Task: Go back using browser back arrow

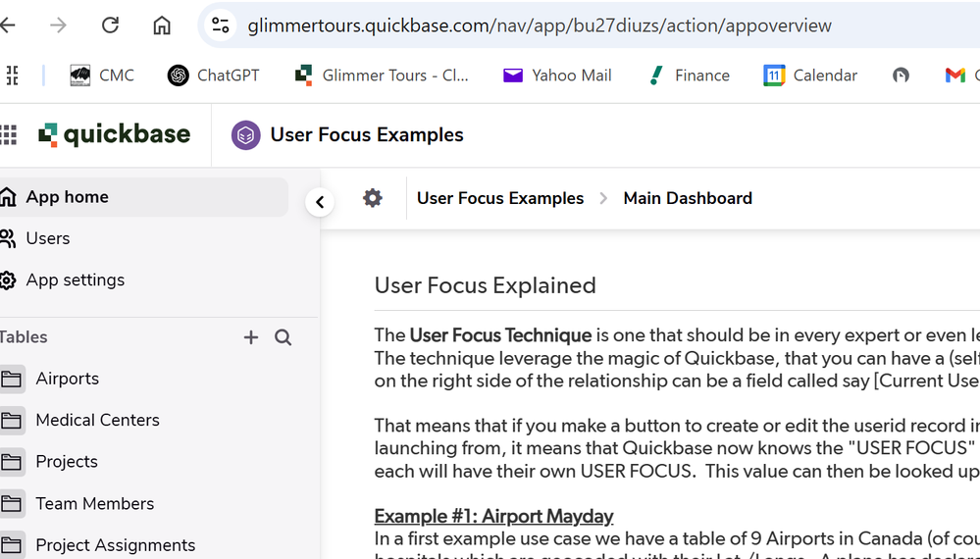Action: [x=8, y=25]
